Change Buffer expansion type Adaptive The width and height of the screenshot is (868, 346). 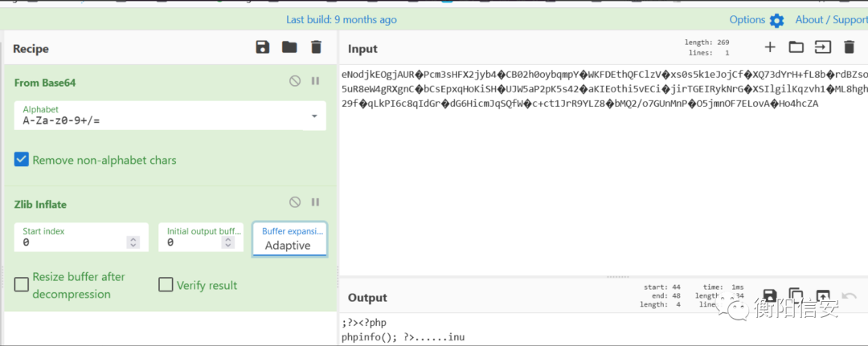tap(289, 239)
